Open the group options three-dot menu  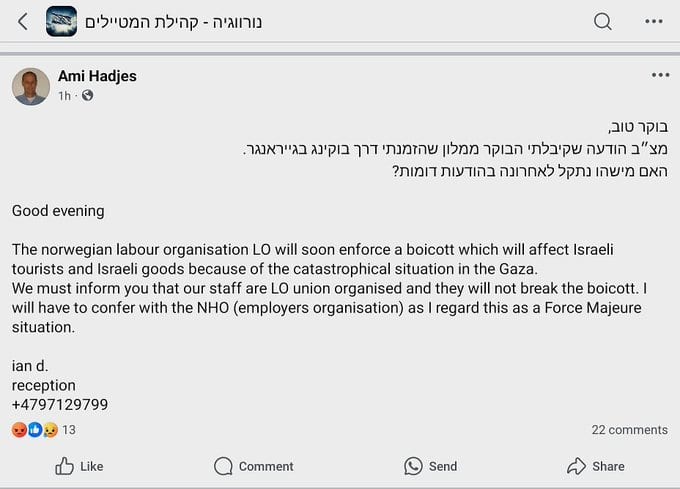pyautogui.click(x=654, y=21)
